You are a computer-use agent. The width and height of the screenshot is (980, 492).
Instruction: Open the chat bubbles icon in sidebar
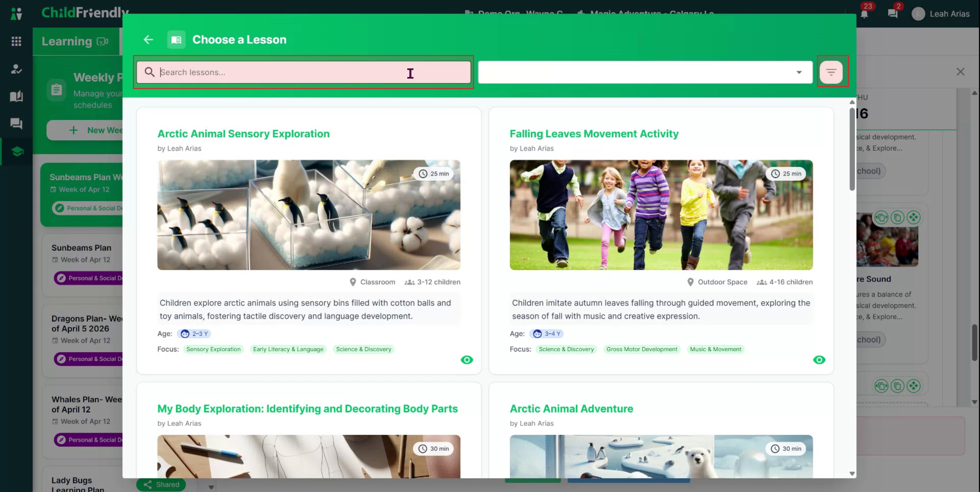[x=16, y=124]
